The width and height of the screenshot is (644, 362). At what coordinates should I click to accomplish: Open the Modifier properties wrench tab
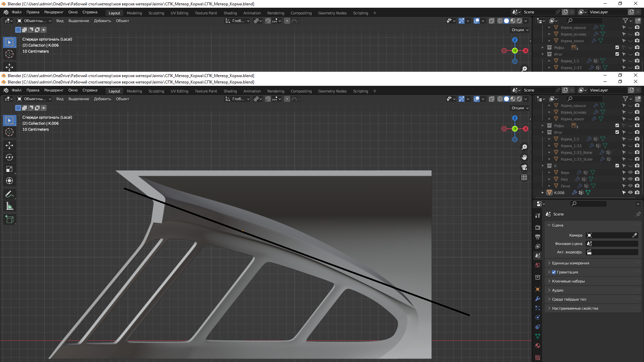(538, 299)
